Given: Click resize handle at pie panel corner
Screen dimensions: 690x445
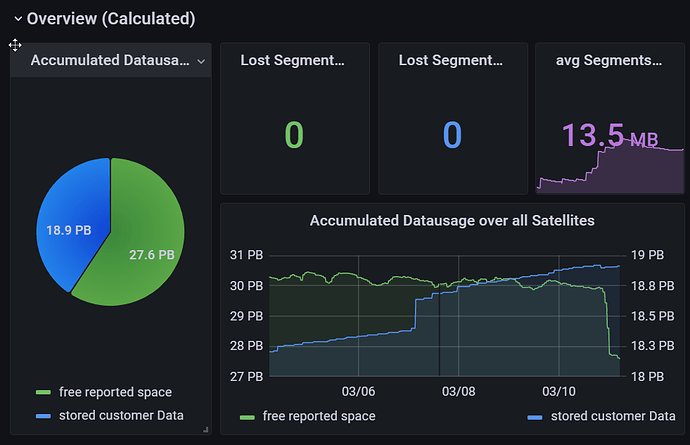Looking at the screenshot, I should tap(206, 429).
